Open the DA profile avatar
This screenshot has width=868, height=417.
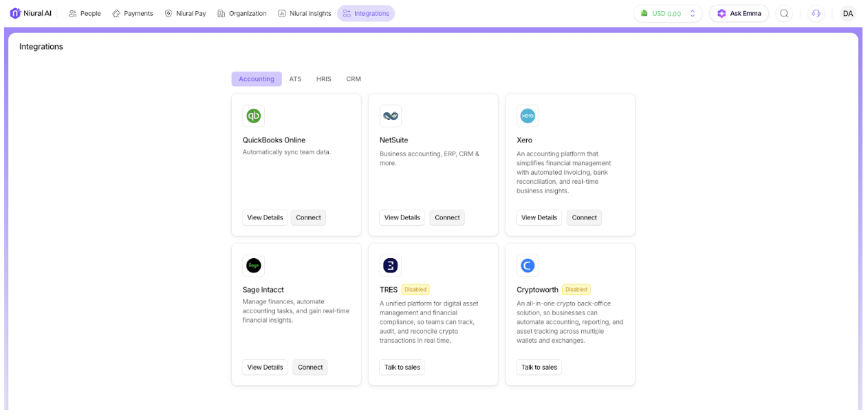click(848, 13)
